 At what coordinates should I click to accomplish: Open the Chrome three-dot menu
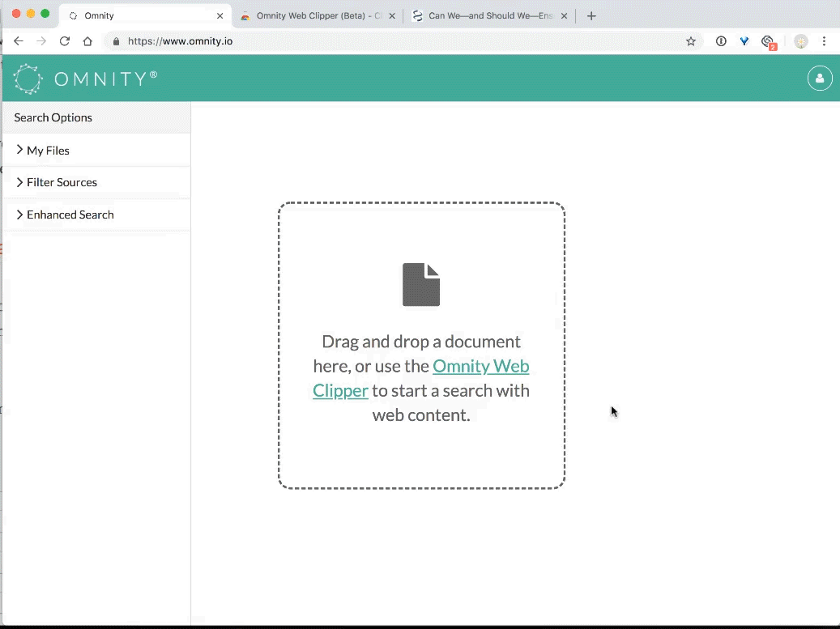coord(824,41)
